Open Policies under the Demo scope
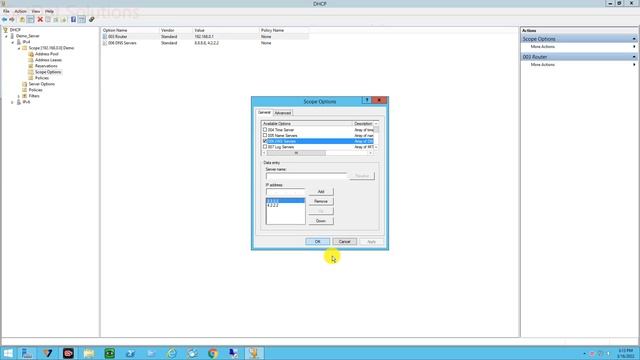The image size is (640, 360). 42,78
